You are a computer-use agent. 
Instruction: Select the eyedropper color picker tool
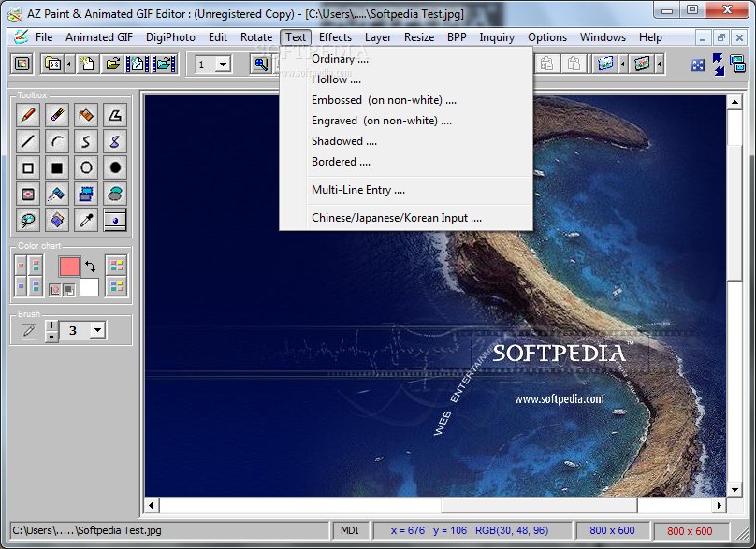pyautogui.click(x=86, y=221)
